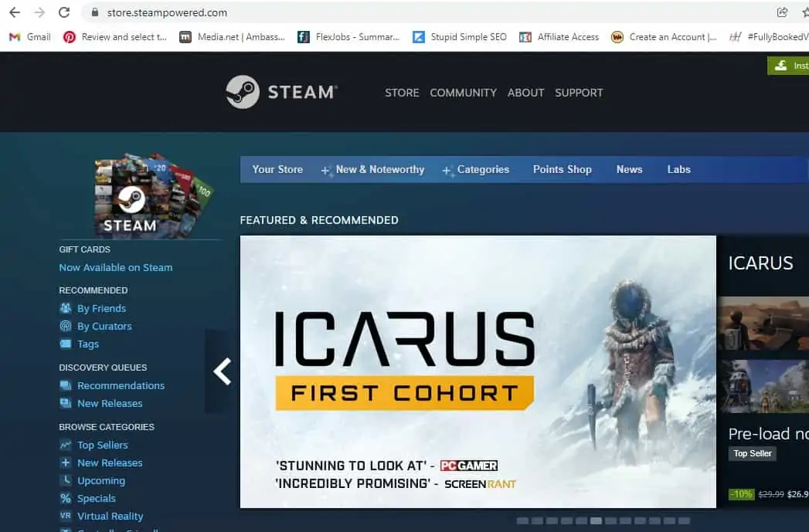This screenshot has width=809, height=532.
Task: Open Discovery Queue Recommendations
Action: 121,385
